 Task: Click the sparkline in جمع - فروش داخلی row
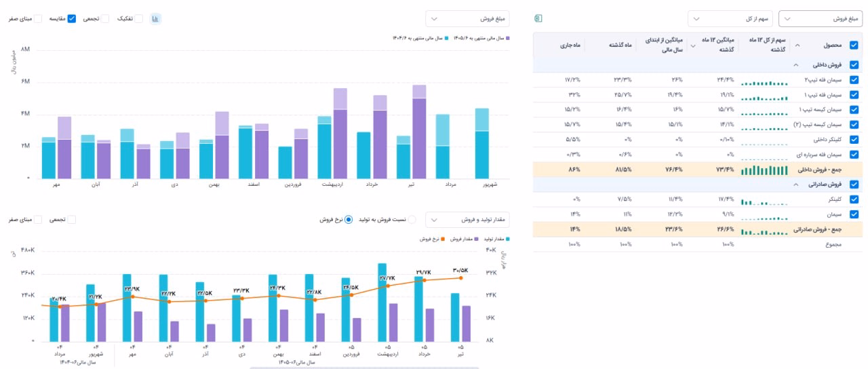(764, 170)
